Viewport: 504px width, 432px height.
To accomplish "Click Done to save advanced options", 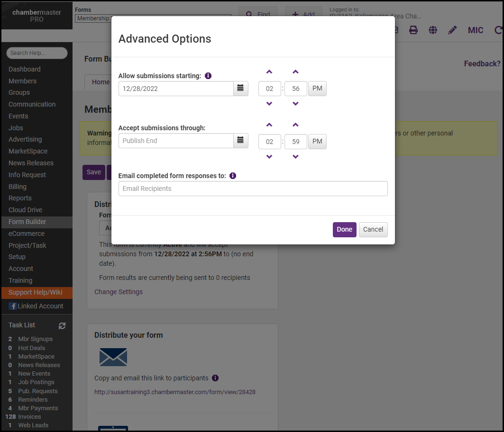I will 344,229.
